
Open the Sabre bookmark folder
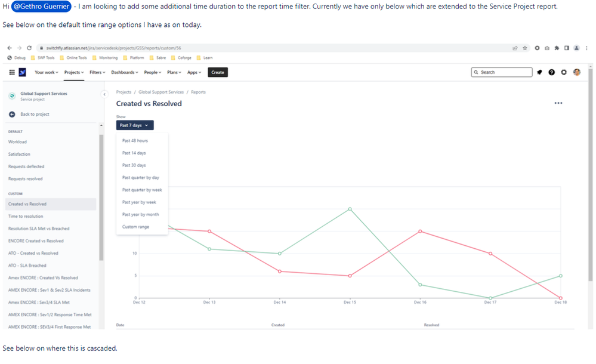point(158,58)
